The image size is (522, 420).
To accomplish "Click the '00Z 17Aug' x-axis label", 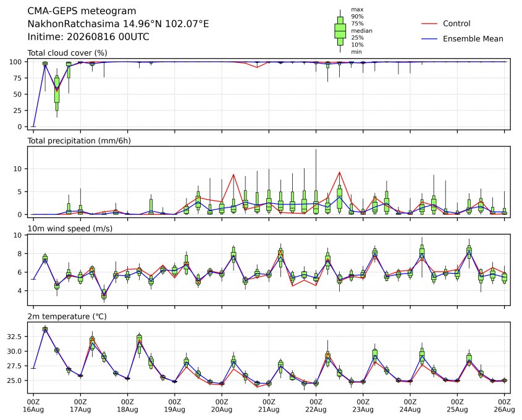I will 80,405.
